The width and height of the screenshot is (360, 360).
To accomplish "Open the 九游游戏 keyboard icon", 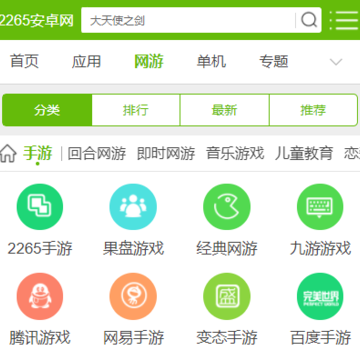I will [x=320, y=207].
